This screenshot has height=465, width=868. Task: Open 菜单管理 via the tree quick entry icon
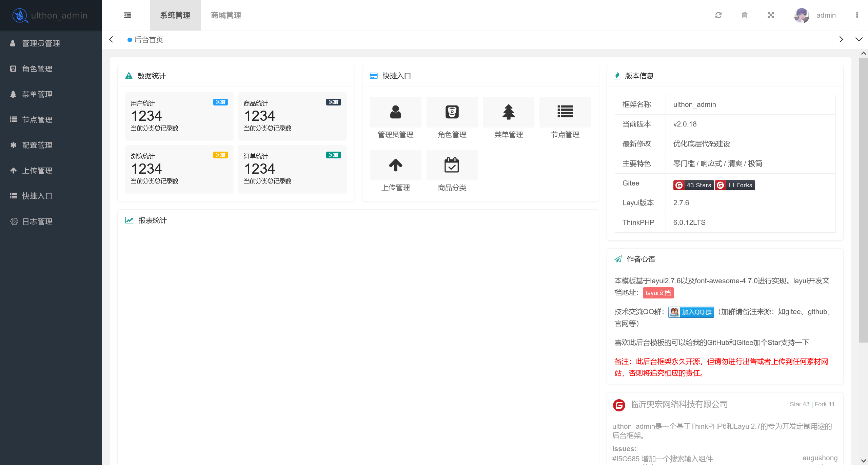pyautogui.click(x=508, y=112)
